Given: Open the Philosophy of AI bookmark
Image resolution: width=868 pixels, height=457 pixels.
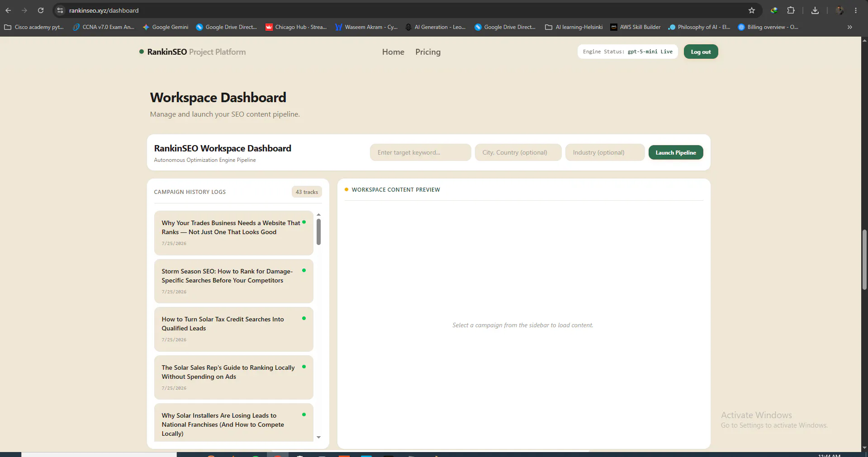Looking at the screenshot, I should [699, 27].
